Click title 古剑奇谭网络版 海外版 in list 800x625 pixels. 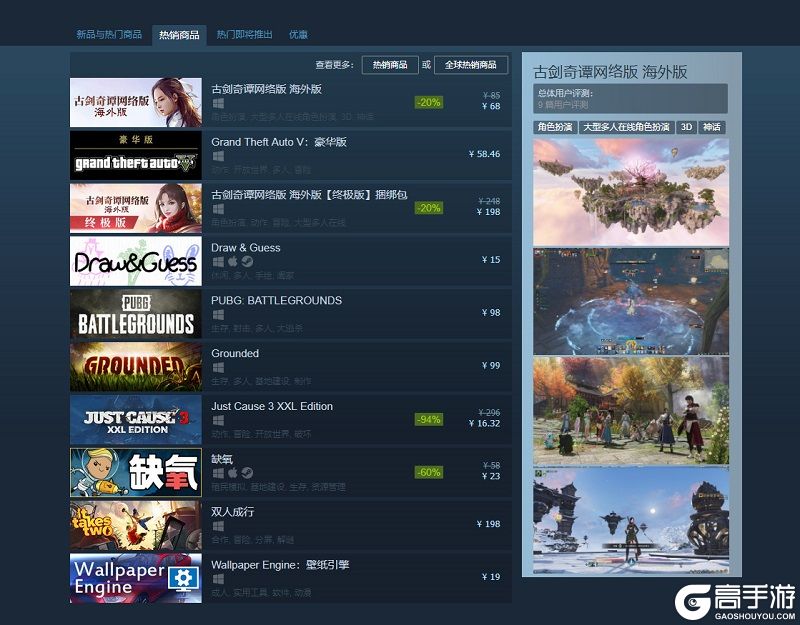266,89
